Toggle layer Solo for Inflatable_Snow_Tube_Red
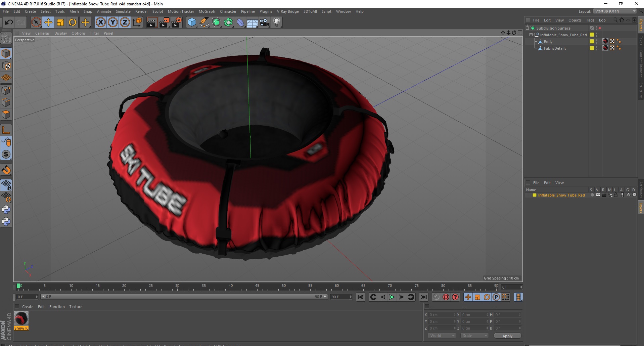This screenshot has height=346, width=644. [592, 195]
